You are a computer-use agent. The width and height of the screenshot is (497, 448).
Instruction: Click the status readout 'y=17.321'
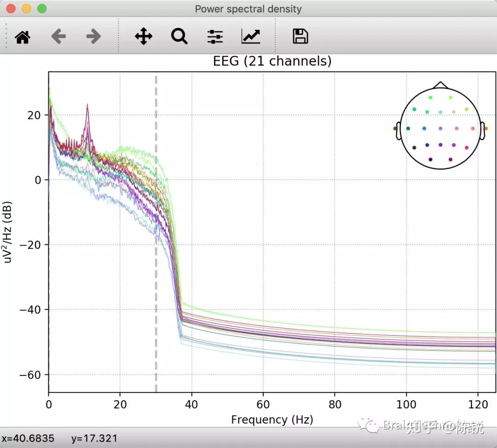point(94,438)
